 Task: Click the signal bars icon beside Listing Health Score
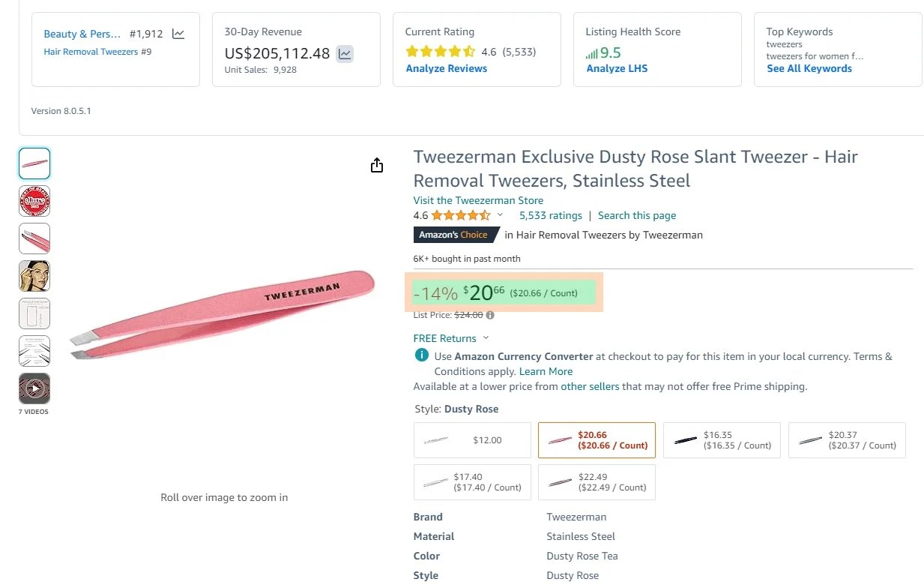point(591,52)
